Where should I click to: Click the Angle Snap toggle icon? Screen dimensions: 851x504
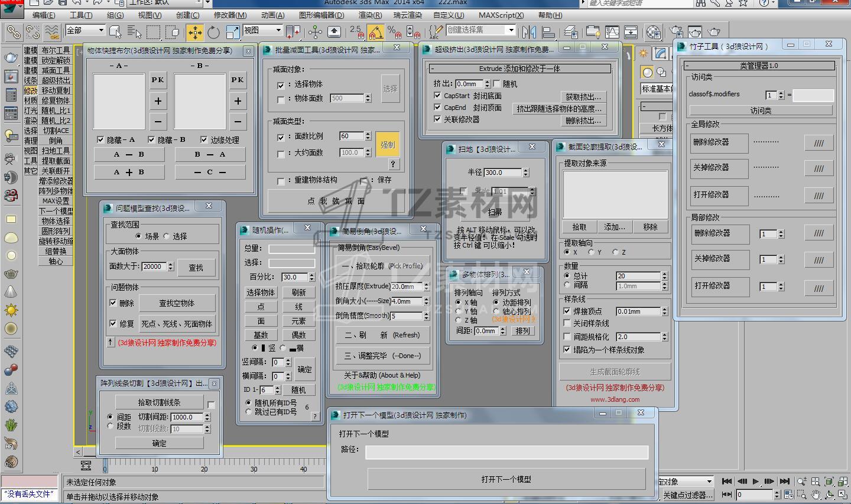[x=375, y=32]
